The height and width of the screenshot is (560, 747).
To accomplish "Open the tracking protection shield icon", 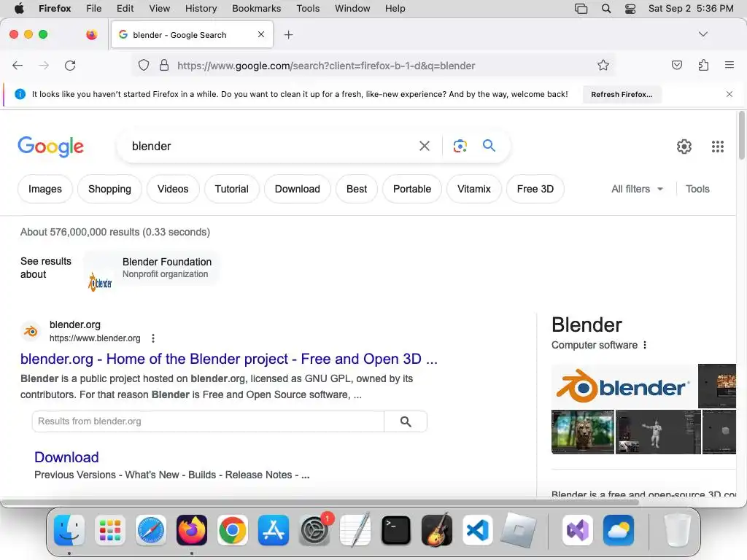I will click(144, 65).
